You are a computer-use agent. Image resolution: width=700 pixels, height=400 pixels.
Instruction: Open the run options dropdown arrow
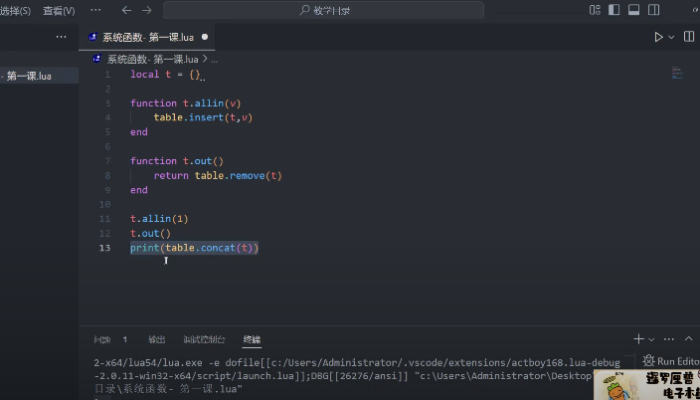671,37
